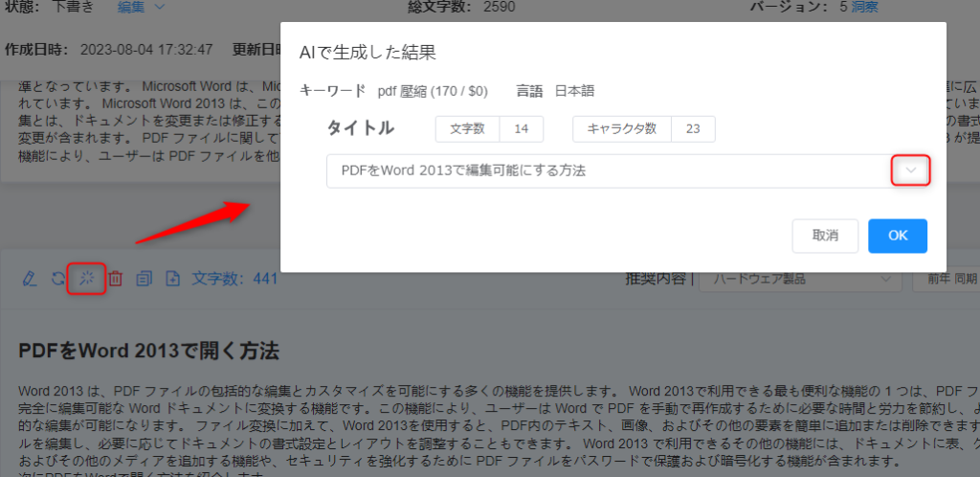980x477 pixels.
Task: Expand the title suggestions dropdown chevron
Action: (x=911, y=170)
